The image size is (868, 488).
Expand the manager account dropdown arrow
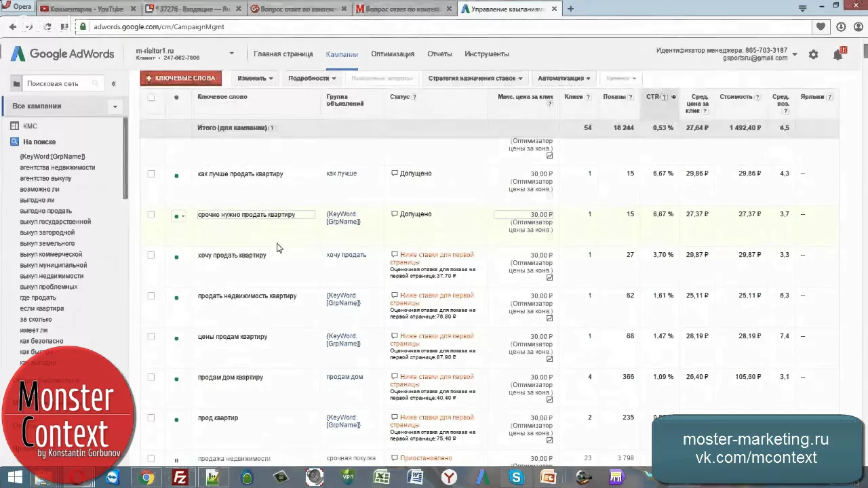coord(795,54)
